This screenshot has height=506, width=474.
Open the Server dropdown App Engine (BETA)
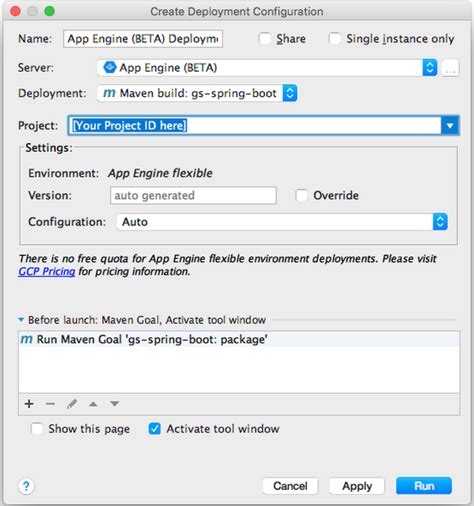267,68
